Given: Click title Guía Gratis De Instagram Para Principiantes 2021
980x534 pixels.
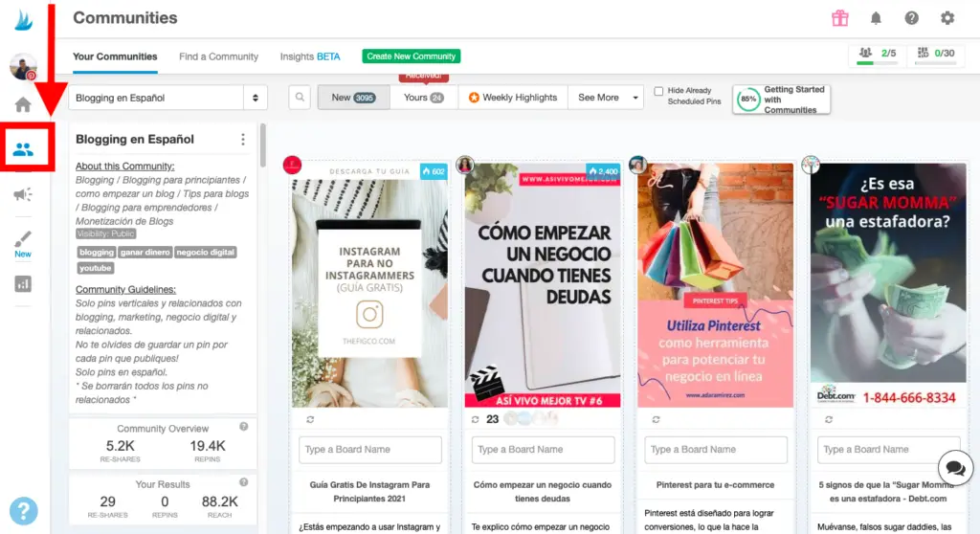Looking at the screenshot, I should coord(369,492).
